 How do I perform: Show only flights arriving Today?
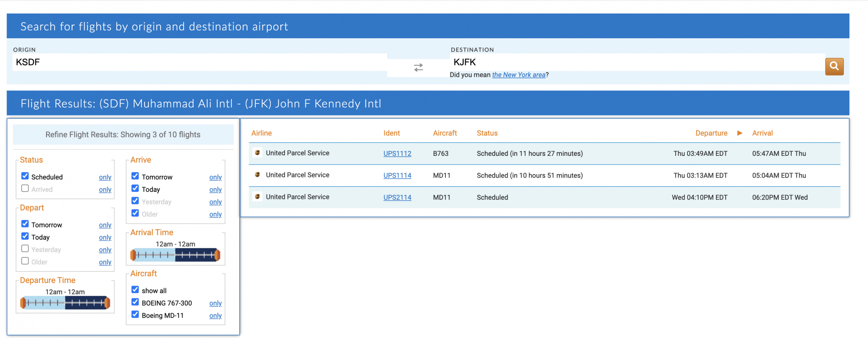point(215,190)
